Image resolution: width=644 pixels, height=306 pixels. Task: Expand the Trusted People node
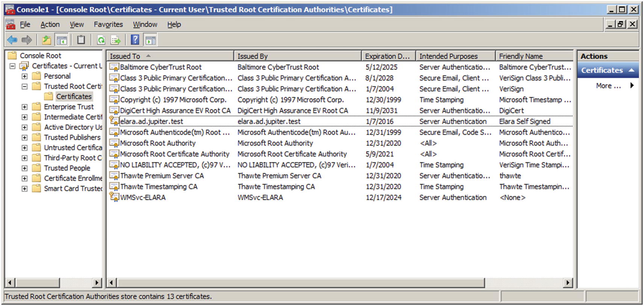pos(24,168)
